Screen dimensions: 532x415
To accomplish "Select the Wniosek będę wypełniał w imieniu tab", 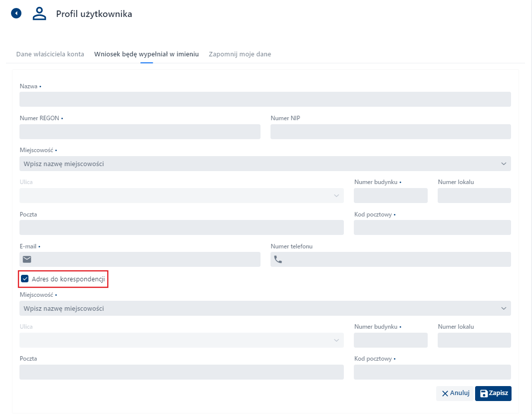I will click(146, 54).
